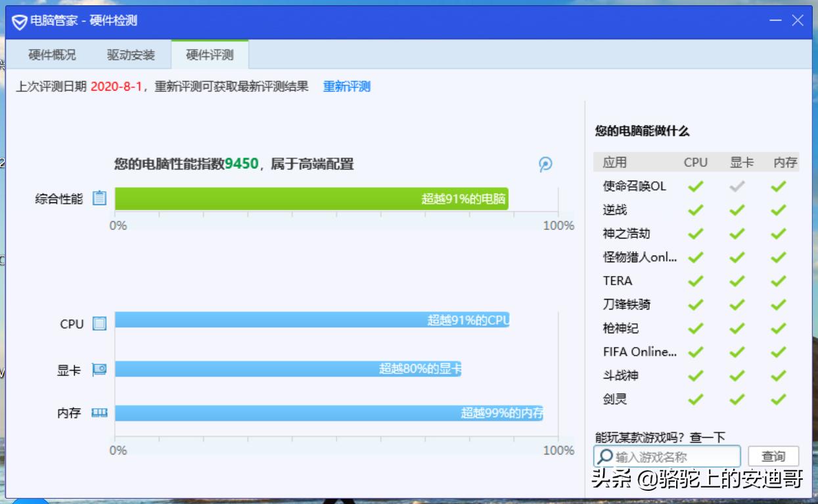This screenshot has width=818, height=504.
Task: Toggle the 显卡 checkmark for 斗战神
Action: point(736,375)
